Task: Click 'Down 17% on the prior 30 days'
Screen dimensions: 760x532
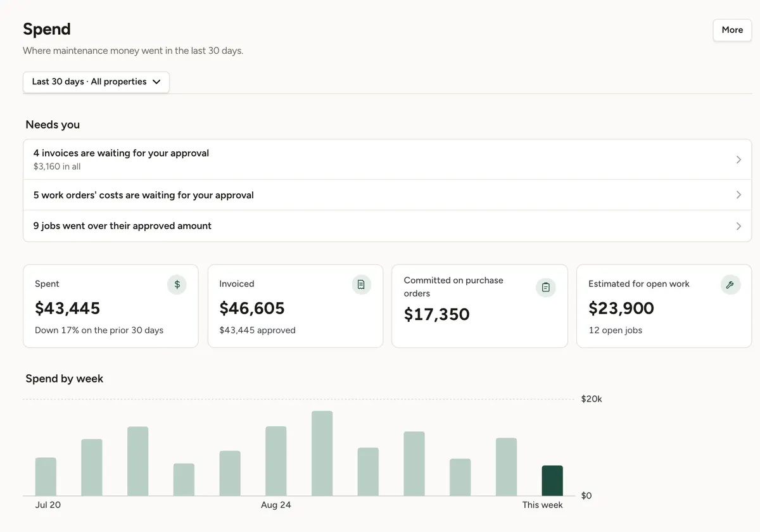Action: pos(99,330)
